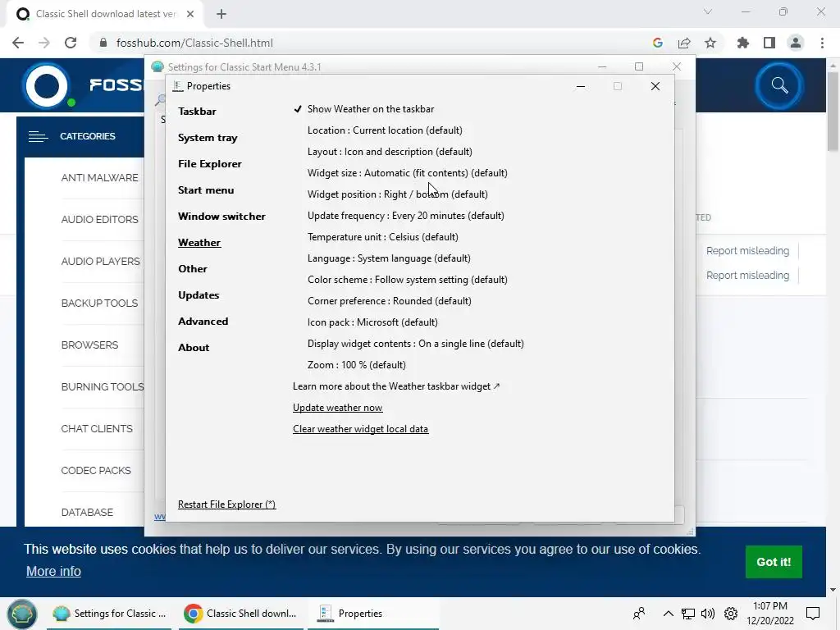This screenshot has width=840, height=630.
Task: Click the share page icon
Action: [x=684, y=43]
